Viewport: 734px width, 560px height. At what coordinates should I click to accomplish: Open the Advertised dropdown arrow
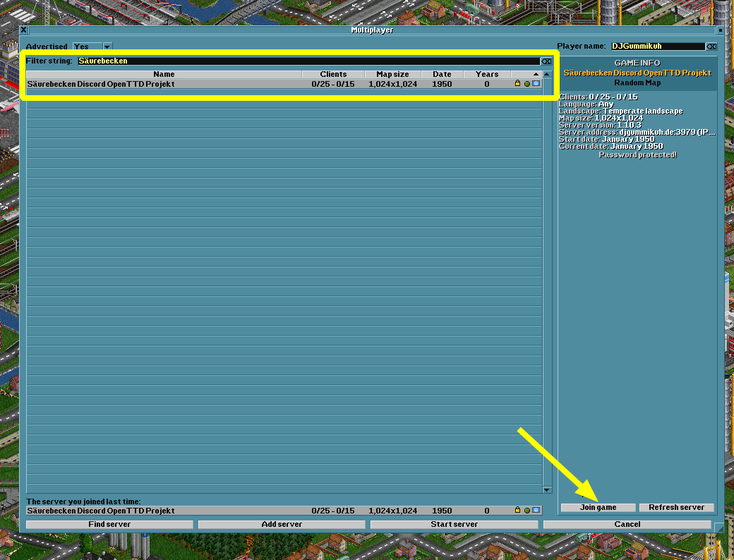tap(107, 47)
